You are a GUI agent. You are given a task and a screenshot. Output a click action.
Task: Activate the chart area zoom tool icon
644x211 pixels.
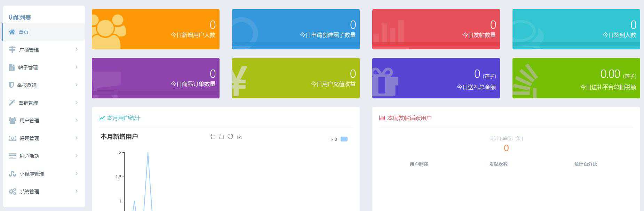coord(213,137)
